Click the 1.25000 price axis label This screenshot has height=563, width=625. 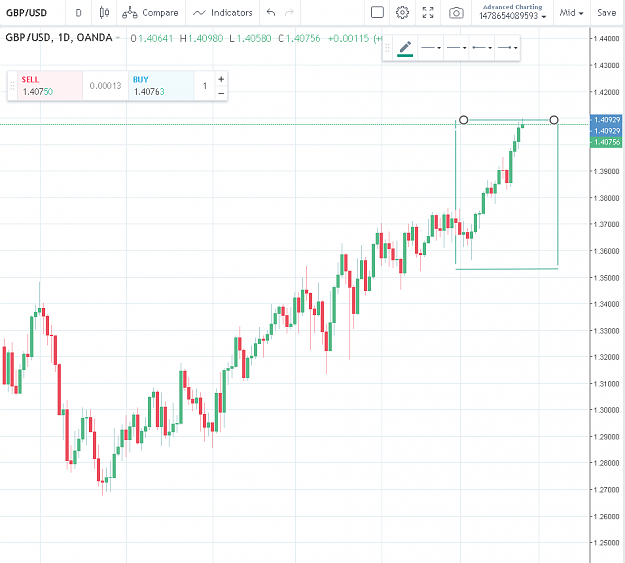606,543
